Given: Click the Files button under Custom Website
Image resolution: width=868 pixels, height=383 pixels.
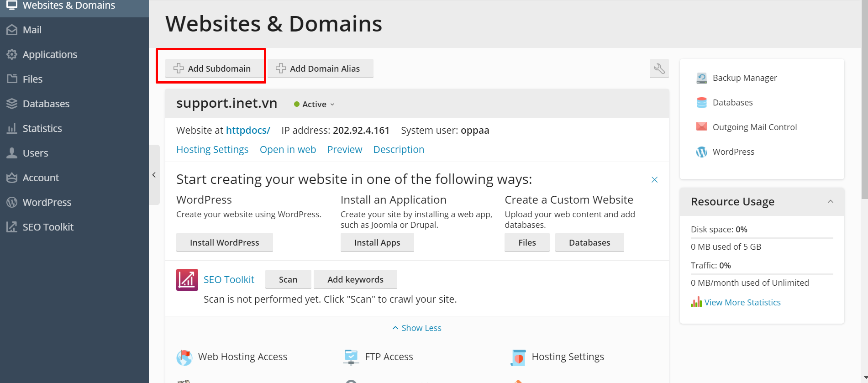Looking at the screenshot, I should pyautogui.click(x=527, y=242).
